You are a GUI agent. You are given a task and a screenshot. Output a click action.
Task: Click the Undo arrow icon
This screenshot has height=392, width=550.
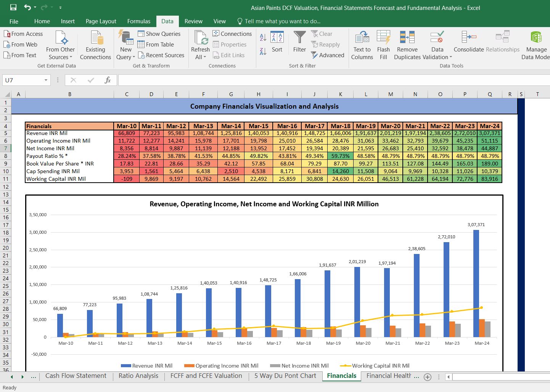click(27, 7)
